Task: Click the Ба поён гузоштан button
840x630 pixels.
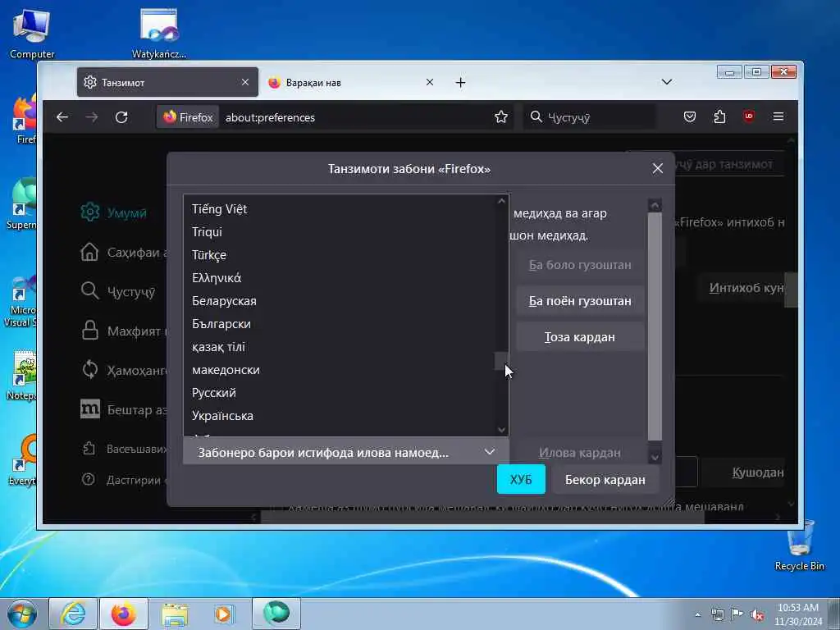Action: 580,301
